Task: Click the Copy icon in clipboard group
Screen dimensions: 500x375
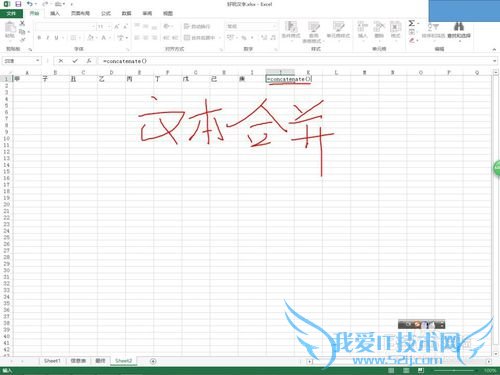Action: tap(22, 32)
